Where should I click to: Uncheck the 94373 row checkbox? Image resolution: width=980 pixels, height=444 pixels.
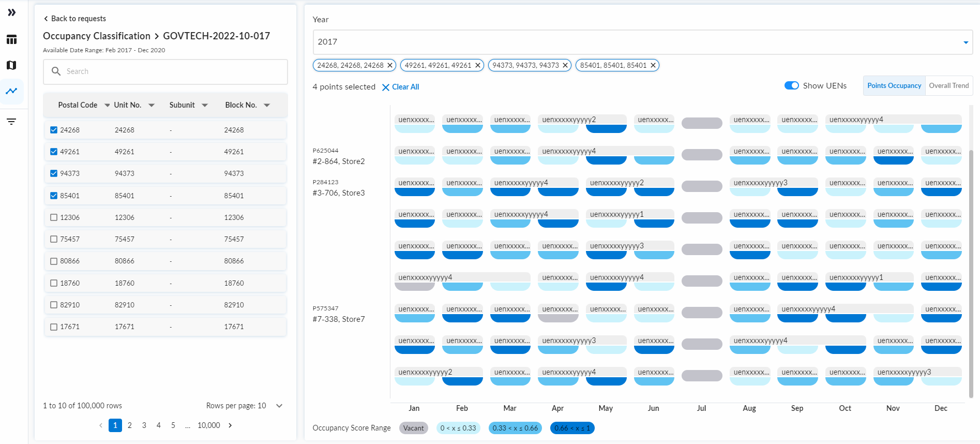click(54, 173)
